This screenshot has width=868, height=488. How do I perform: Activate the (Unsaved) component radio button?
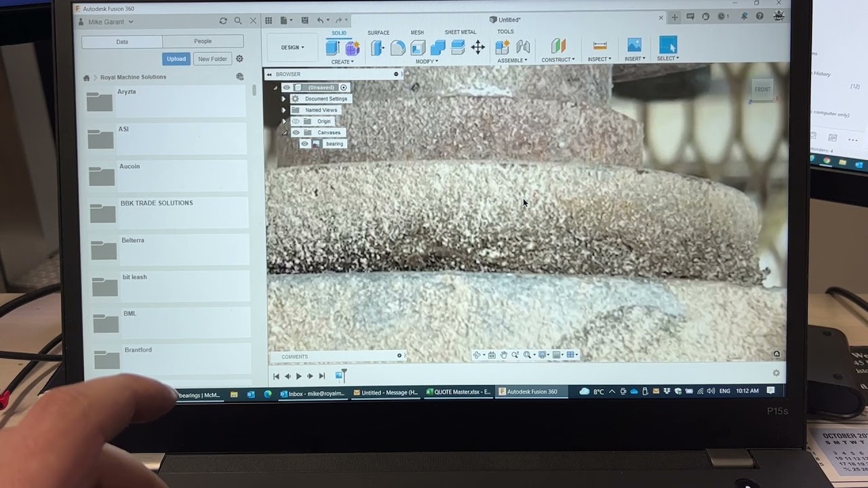[344, 87]
